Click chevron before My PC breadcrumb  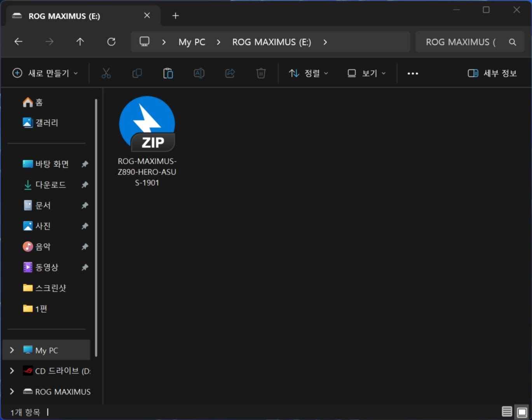[164, 42]
